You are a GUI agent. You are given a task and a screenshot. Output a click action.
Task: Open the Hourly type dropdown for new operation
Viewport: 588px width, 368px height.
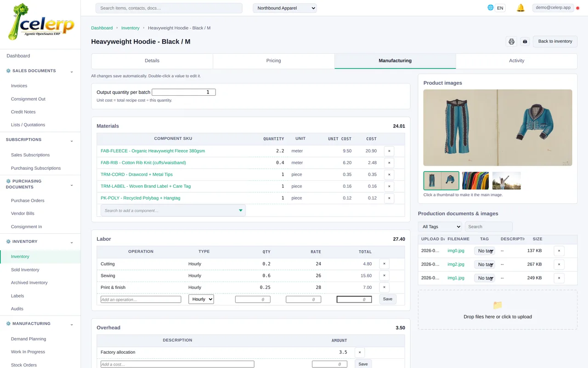(x=201, y=299)
